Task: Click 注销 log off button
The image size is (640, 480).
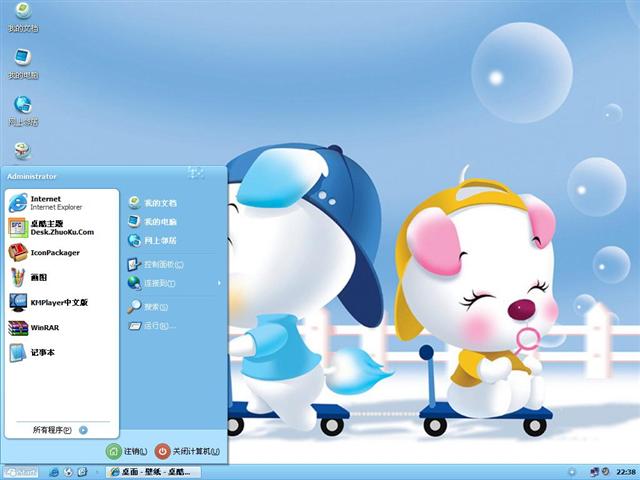Action: [x=127, y=451]
